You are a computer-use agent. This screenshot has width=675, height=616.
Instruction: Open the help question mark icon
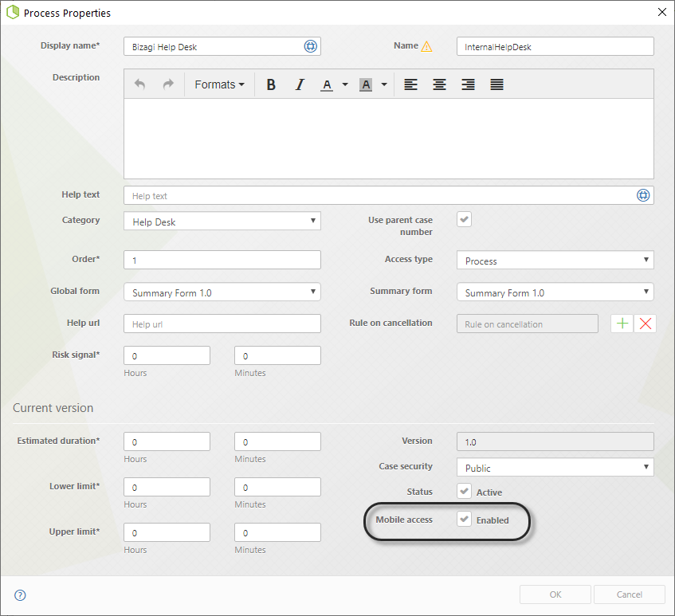(20, 595)
